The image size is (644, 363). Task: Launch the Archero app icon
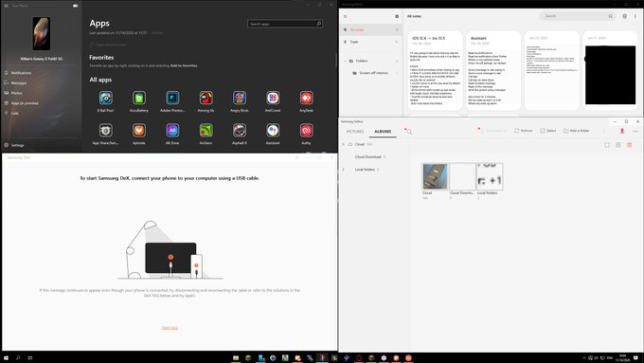206,130
